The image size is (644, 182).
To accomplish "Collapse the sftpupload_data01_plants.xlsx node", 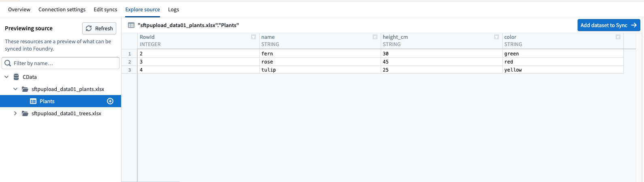I will coord(15,89).
